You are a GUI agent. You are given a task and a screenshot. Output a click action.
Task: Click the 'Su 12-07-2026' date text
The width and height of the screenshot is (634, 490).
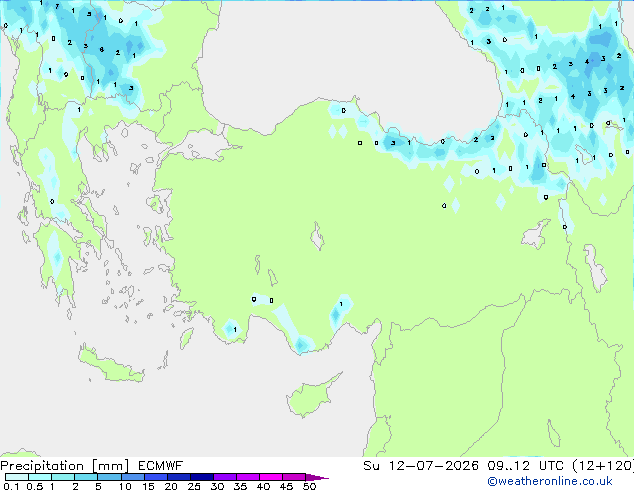(x=421, y=466)
